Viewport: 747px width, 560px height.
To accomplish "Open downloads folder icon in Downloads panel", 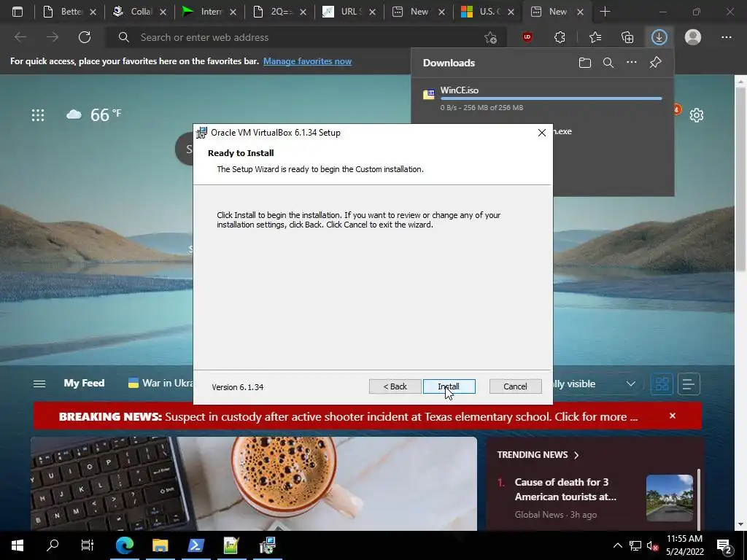I will tap(585, 63).
